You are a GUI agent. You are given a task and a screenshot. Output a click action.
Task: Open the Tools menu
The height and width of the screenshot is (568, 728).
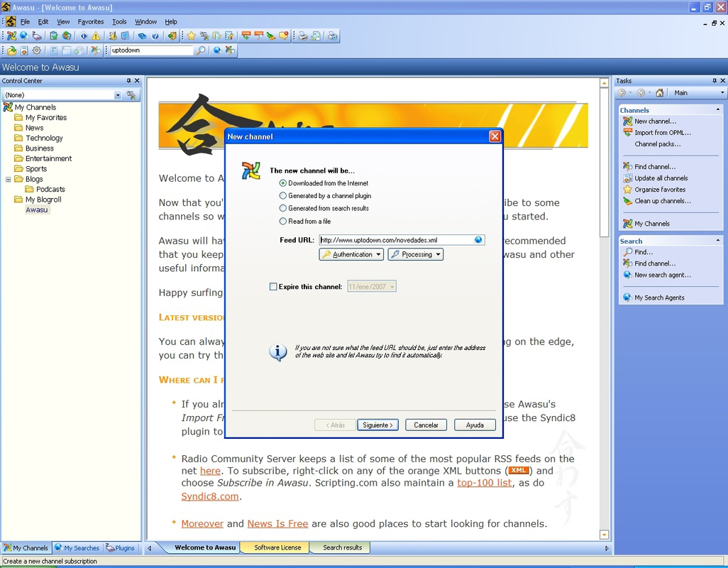(x=119, y=22)
